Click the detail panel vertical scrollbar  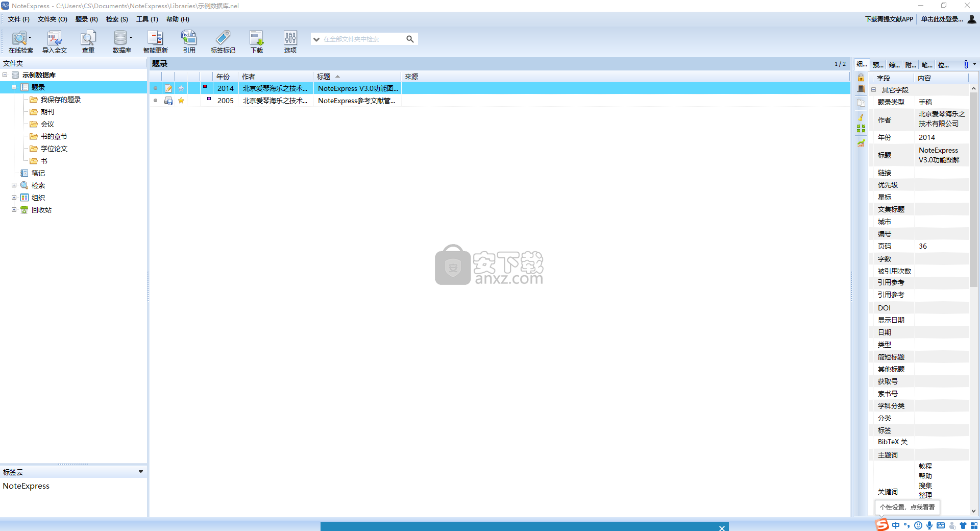[x=973, y=190]
